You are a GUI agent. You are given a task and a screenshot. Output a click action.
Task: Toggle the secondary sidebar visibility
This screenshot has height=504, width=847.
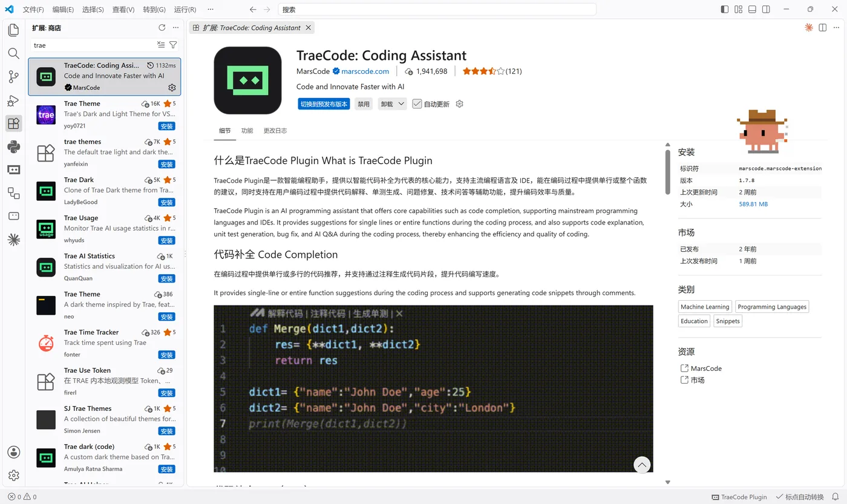coord(766,10)
